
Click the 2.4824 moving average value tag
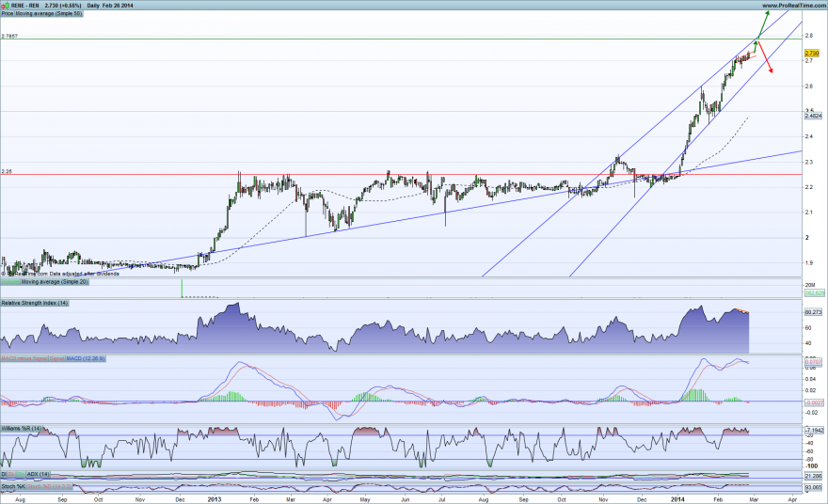coord(813,116)
